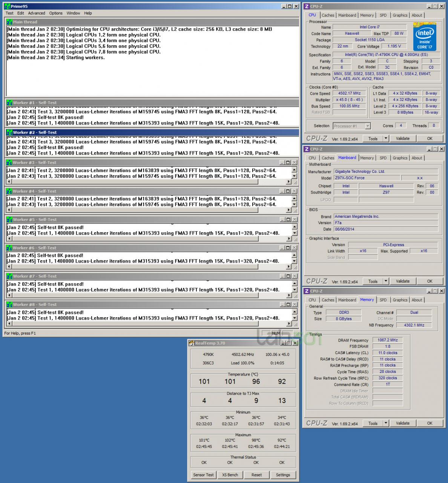This screenshot has width=448, height=483.
Task: Click the Worker #4 window icon
Action: click(x=9, y=191)
